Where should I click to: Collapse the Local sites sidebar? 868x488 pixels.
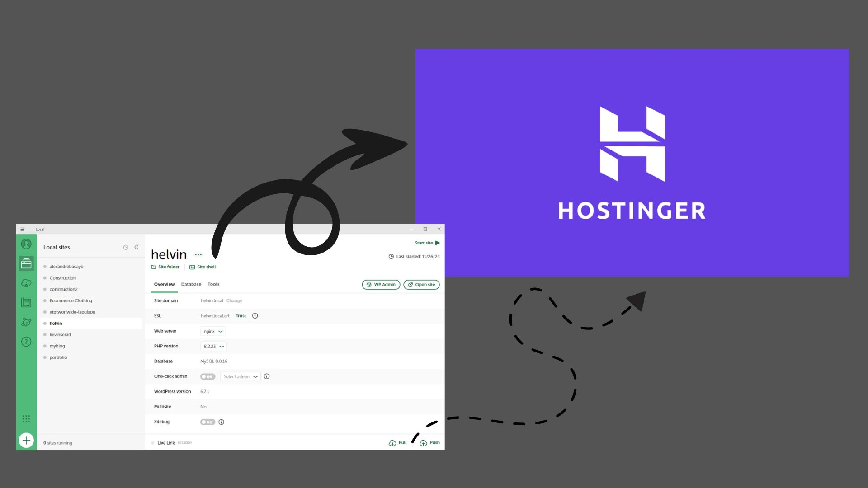pyautogui.click(x=136, y=247)
